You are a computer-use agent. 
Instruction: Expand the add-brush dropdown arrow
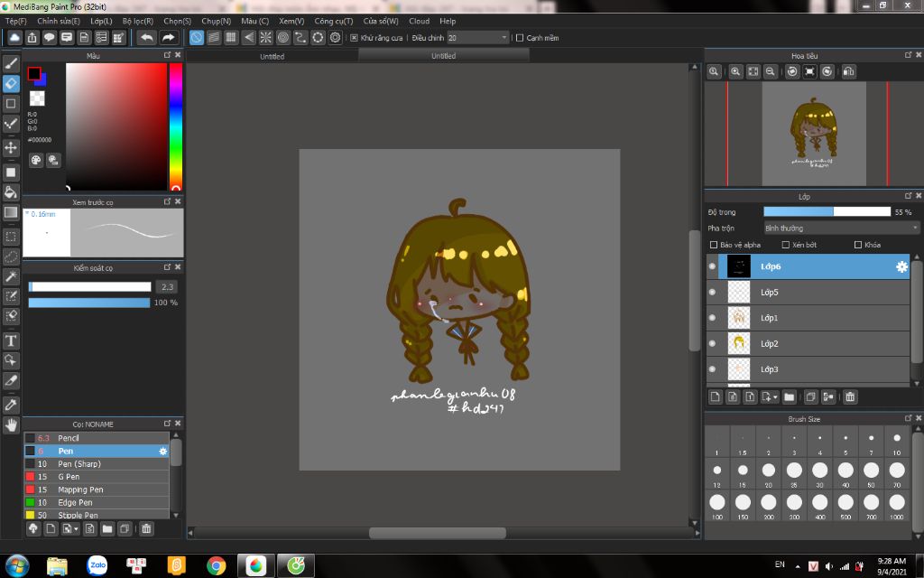[77, 529]
